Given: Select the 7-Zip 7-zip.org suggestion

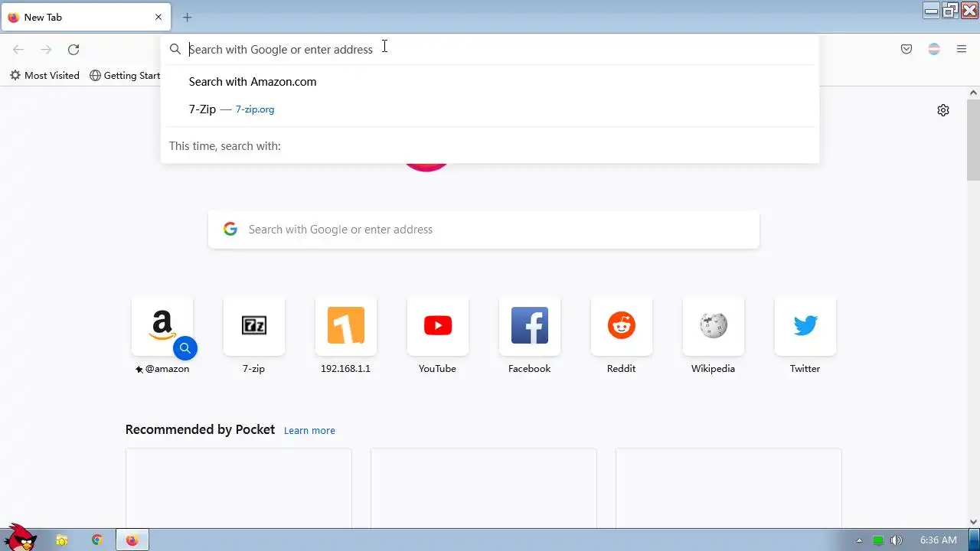Looking at the screenshot, I should point(490,109).
